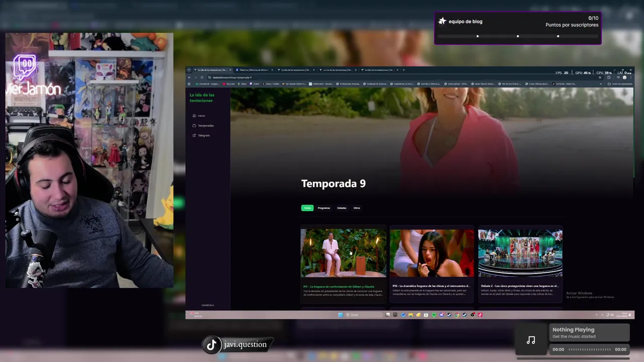Open Spotify from the taskbar
The width and height of the screenshot is (644, 362).
tap(434, 315)
